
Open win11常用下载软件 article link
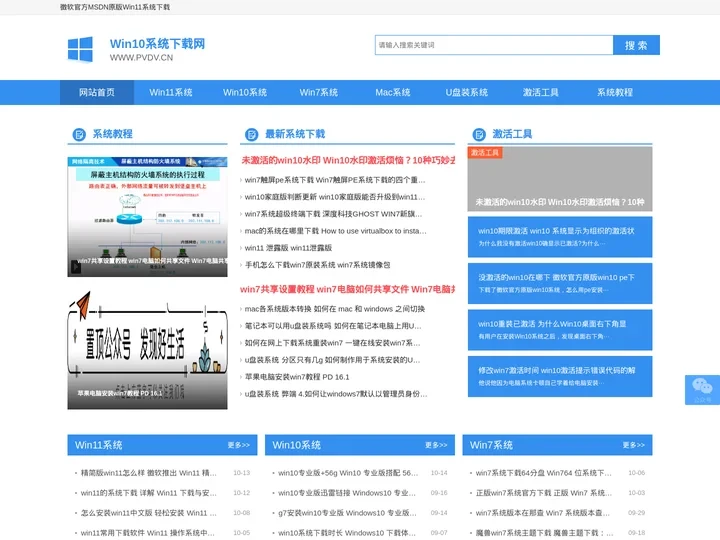(147, 533)
